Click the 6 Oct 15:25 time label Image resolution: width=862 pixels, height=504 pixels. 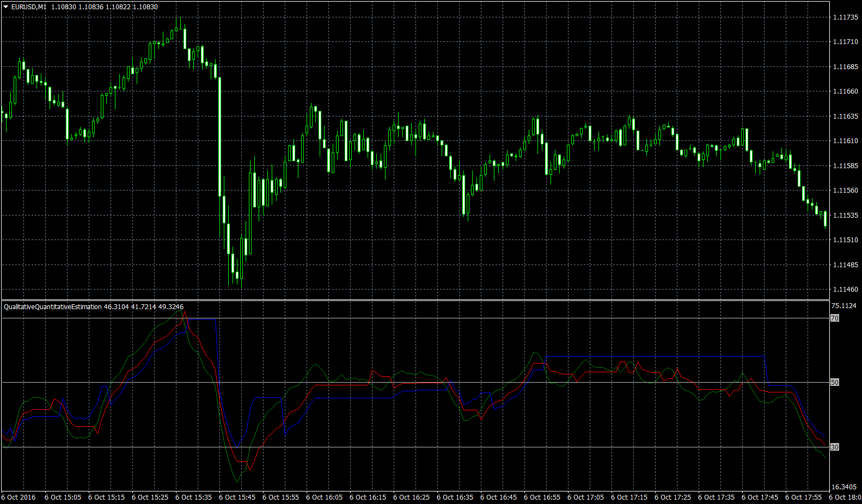point(150,497)
